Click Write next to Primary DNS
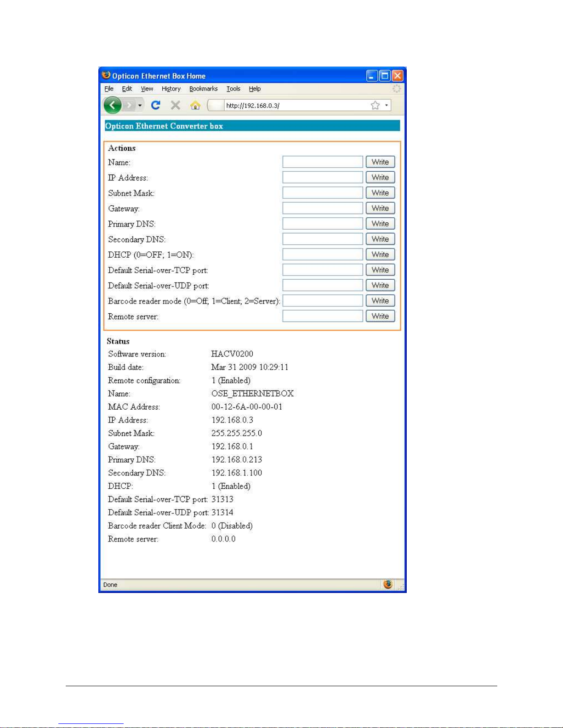This screenshot has height=728, width=563. point(380,224)
